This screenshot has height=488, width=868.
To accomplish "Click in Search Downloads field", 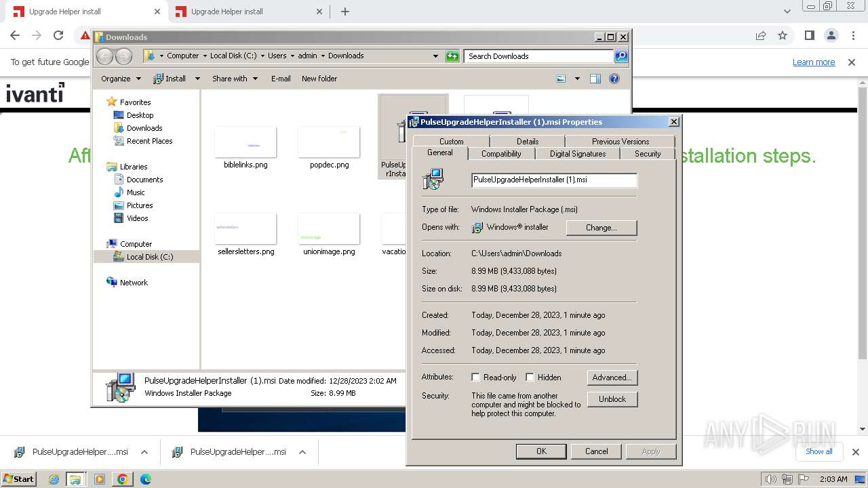I will click(539, 56).
